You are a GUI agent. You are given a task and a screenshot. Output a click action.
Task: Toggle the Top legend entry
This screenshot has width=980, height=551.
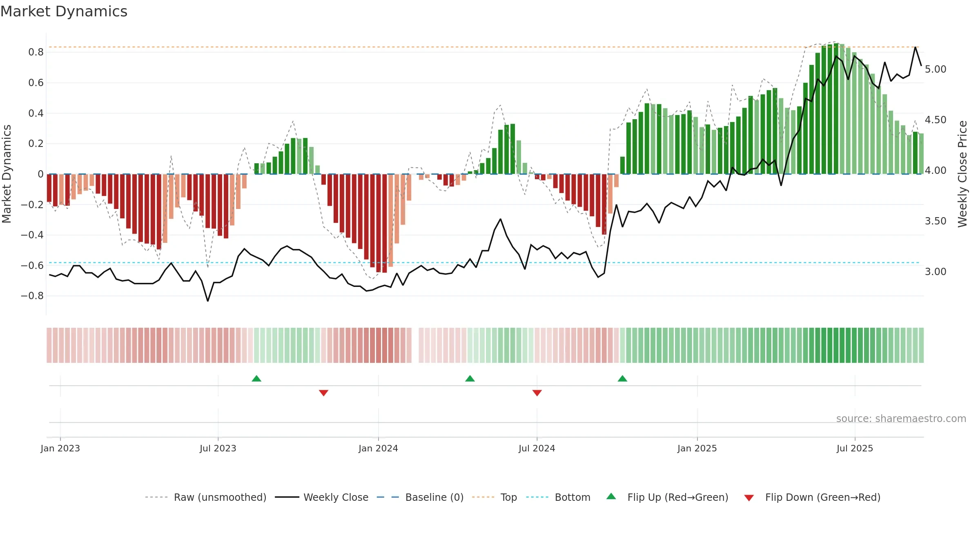click(494, 497)
